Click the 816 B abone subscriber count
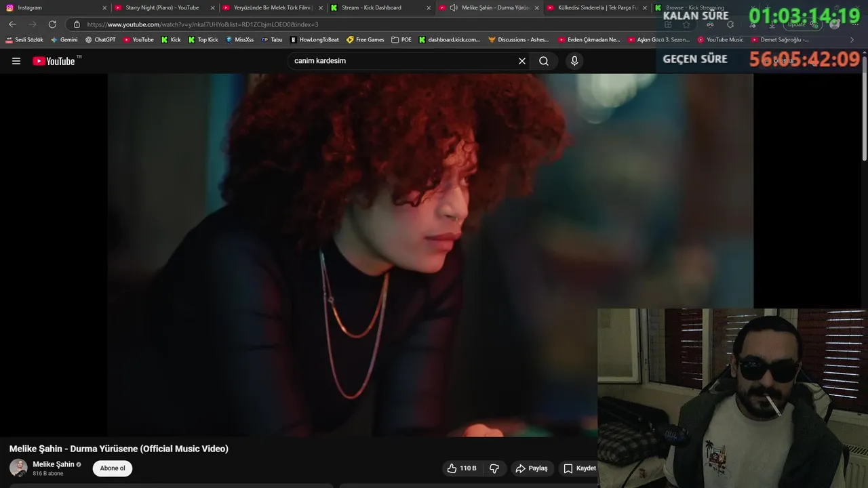Image resolution: width=868 pixels, height=488 pixels. click(48, 474)
